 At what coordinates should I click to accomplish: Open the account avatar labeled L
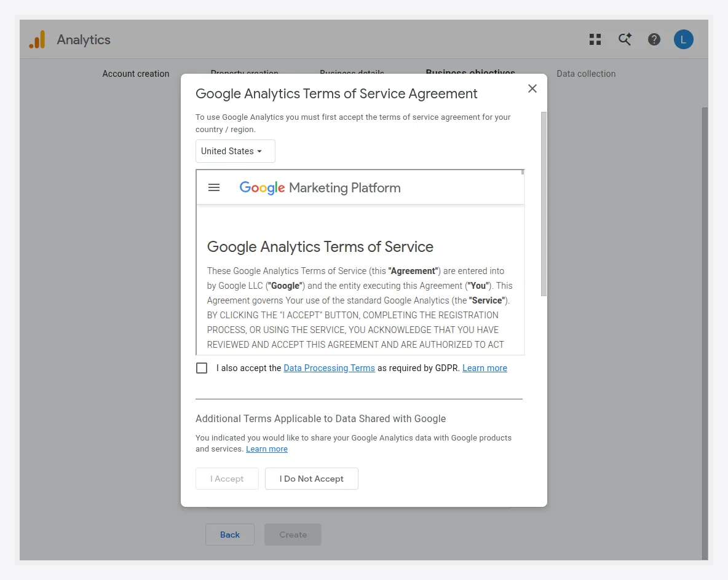(683, 39)
